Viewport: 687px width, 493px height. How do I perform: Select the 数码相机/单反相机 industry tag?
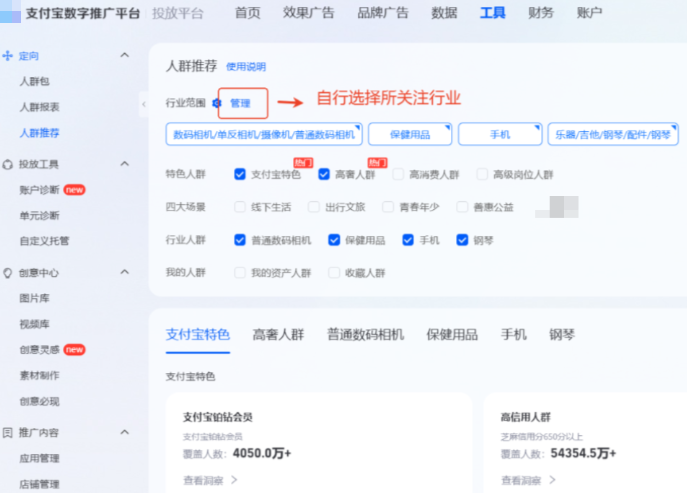(264, 134)
